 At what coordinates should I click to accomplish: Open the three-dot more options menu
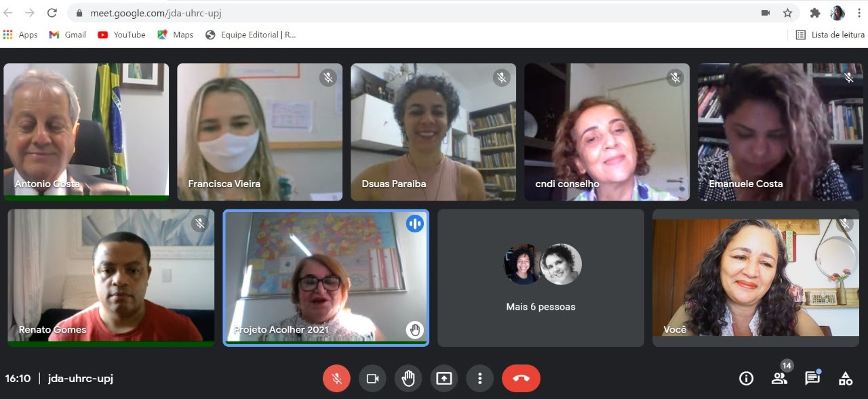click(x=479, y=379)
